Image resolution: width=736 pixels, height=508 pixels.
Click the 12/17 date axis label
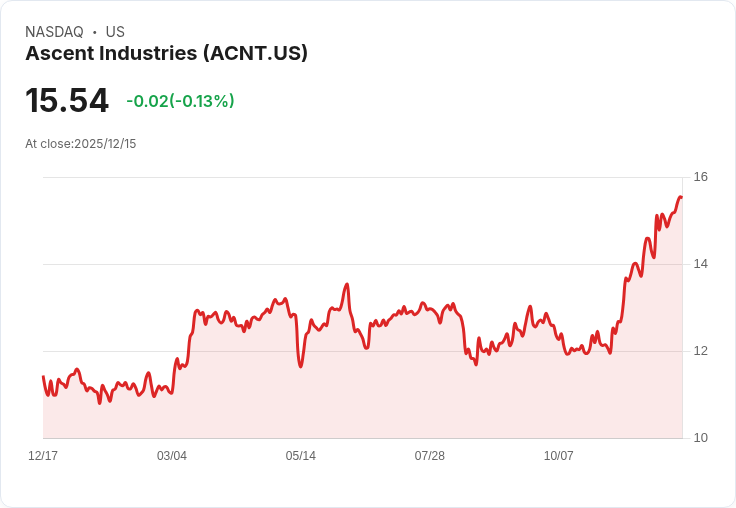pyautogui.click(x=43, y=455)
